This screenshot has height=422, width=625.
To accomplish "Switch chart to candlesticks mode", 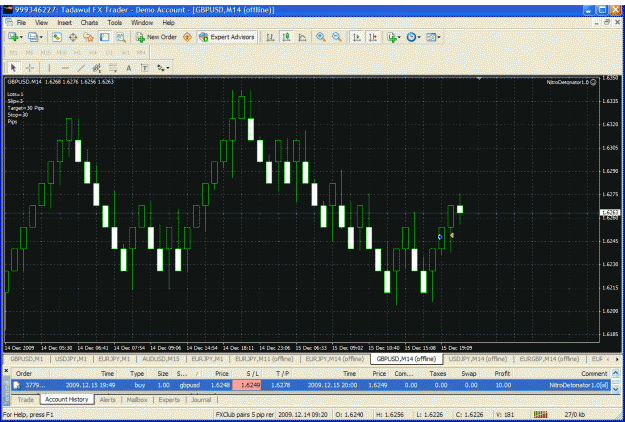I will 286,37.
